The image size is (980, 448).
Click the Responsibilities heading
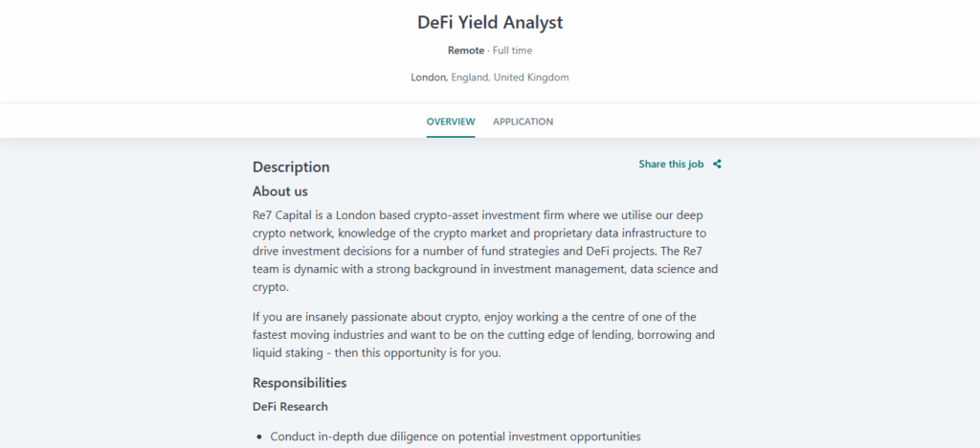[x=300, y=383]
